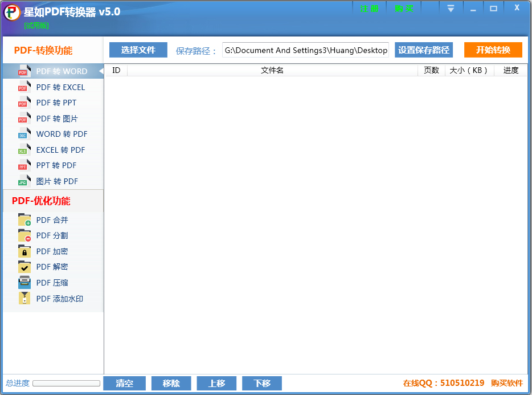Click 购买 in the title bar
Viewport: 532px width, 395px height.
tap(403, 7)
